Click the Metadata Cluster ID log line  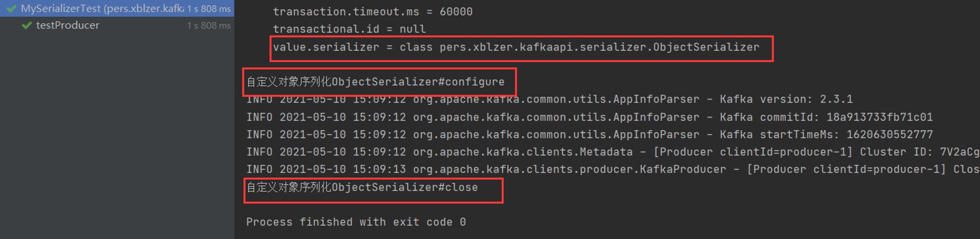612,152
